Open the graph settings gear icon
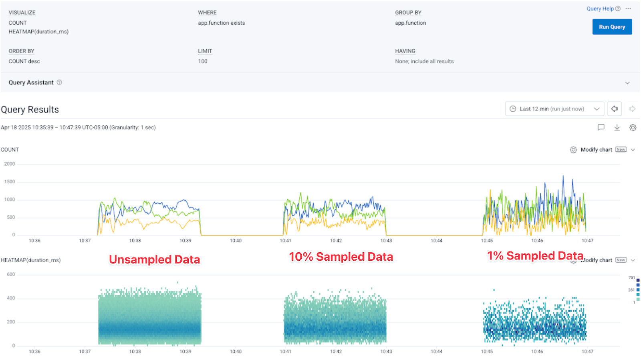Screen dimensions: 641x364 (633, 127)
